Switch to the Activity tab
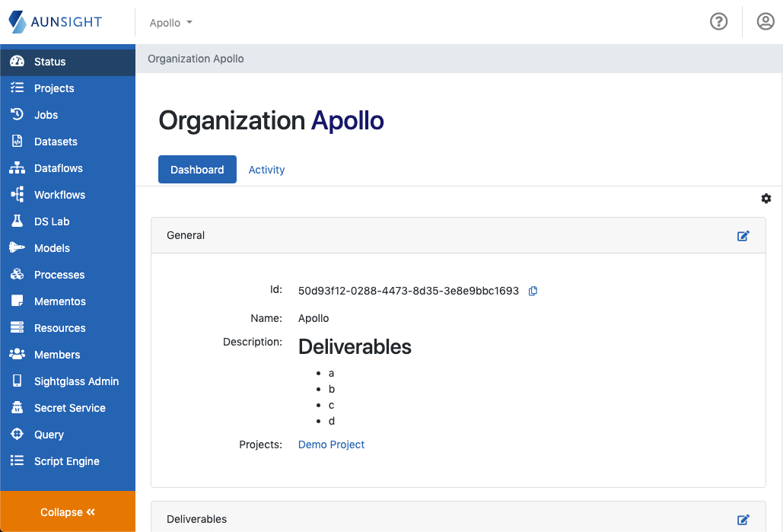The width and height of the screenshot is (783, 532). click(266, 169)
